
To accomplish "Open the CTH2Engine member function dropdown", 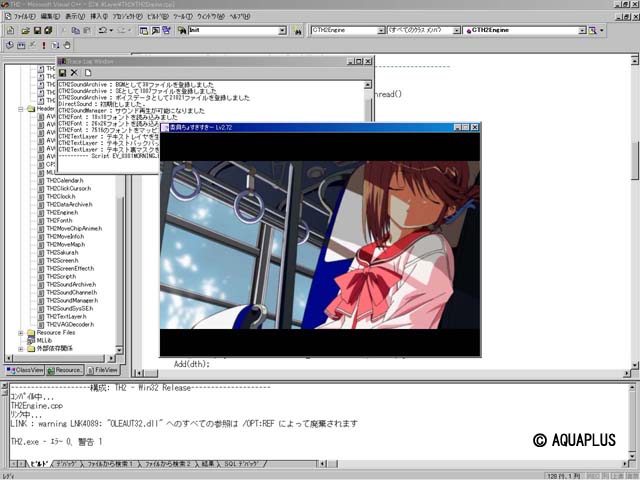I will [582, 31].
